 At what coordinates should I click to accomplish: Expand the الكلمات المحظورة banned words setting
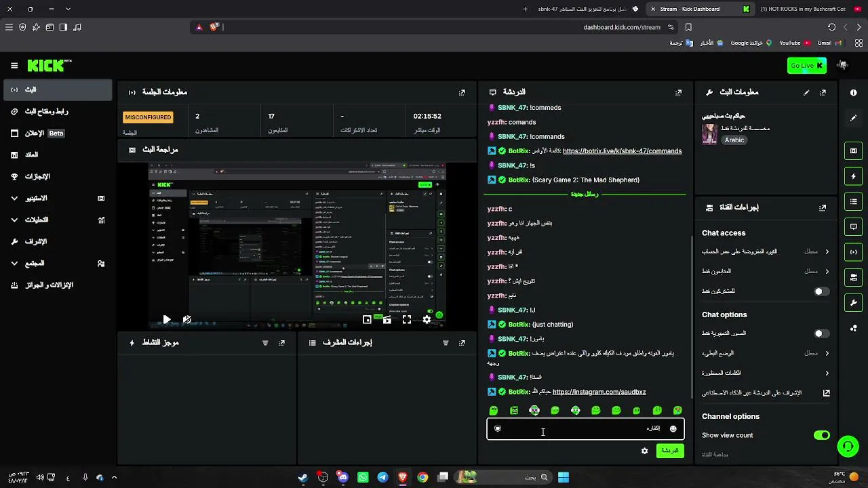click(766, 373)
